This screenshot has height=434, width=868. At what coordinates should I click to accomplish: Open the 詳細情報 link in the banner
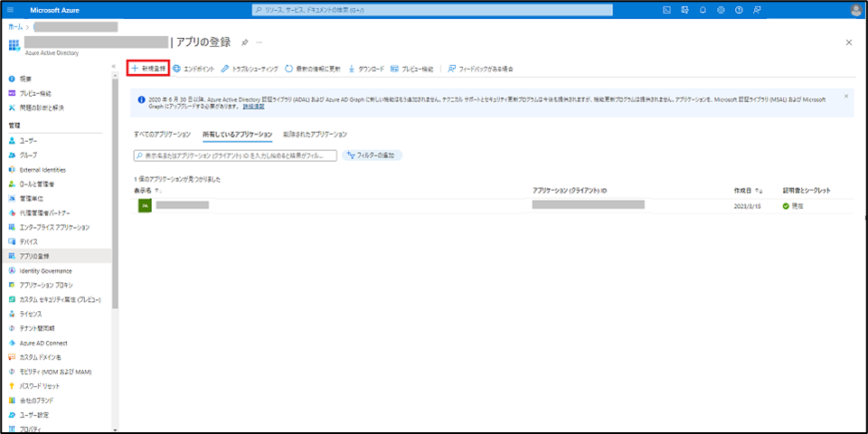click(x=253, y=107)
